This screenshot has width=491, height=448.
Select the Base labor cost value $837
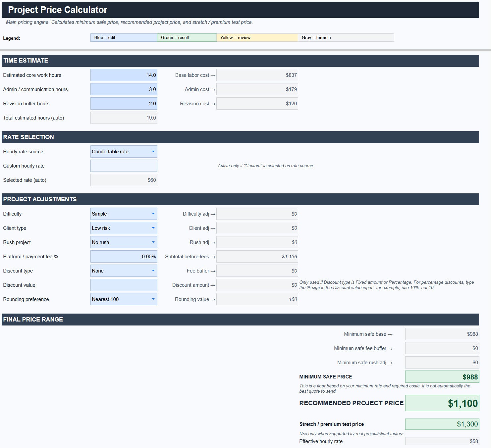[257, 75]
